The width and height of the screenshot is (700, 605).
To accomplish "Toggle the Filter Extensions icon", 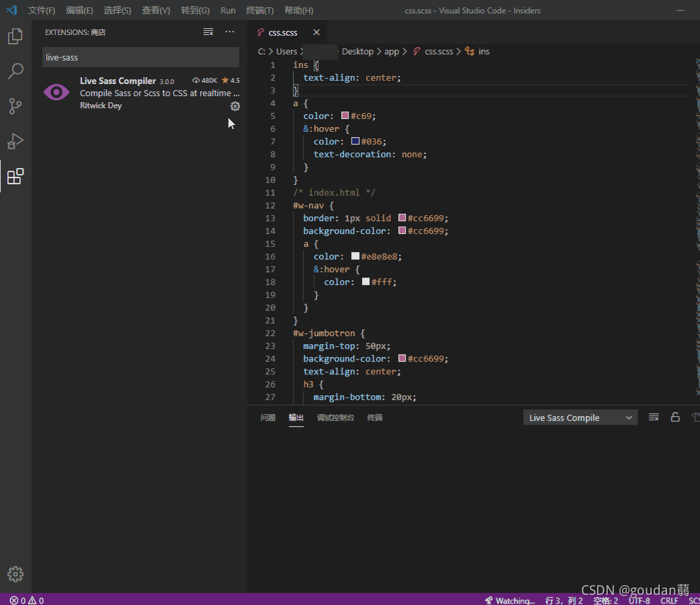I will pyautogui.click(x=208, y=32).
